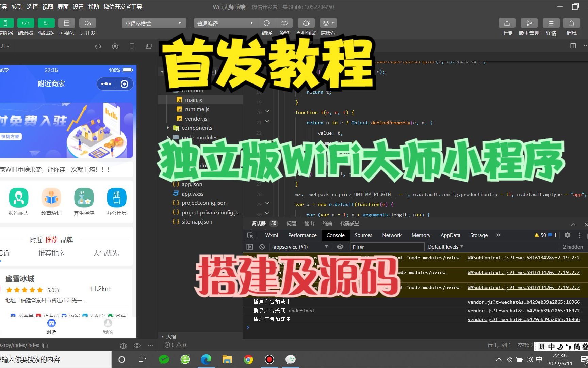The height and width of the screenshot is (368, 588).
Task: Toggle the editor panel button
Action: (x=26, y=23)
